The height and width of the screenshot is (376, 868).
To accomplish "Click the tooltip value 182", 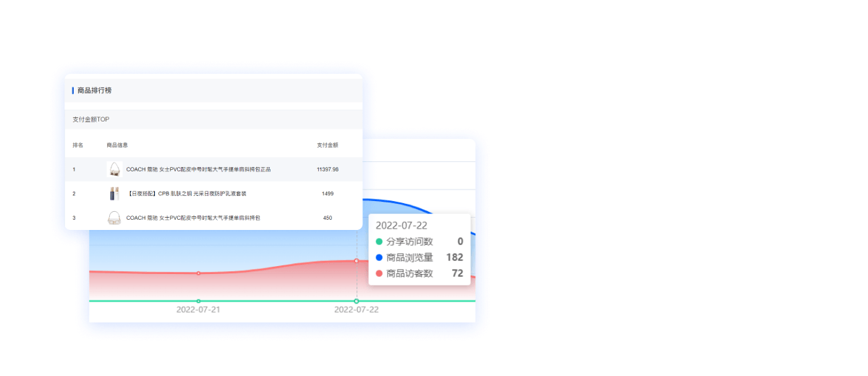I will pyautogui.click(x=454, y=257).
